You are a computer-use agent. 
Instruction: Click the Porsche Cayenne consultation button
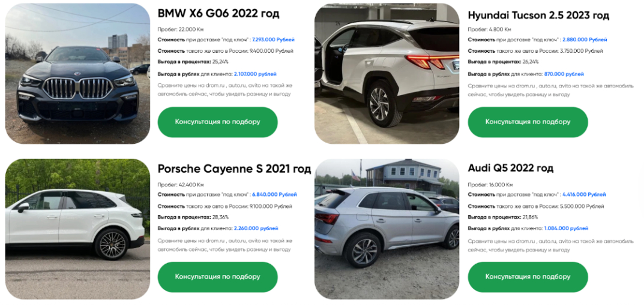coord(218,277)
